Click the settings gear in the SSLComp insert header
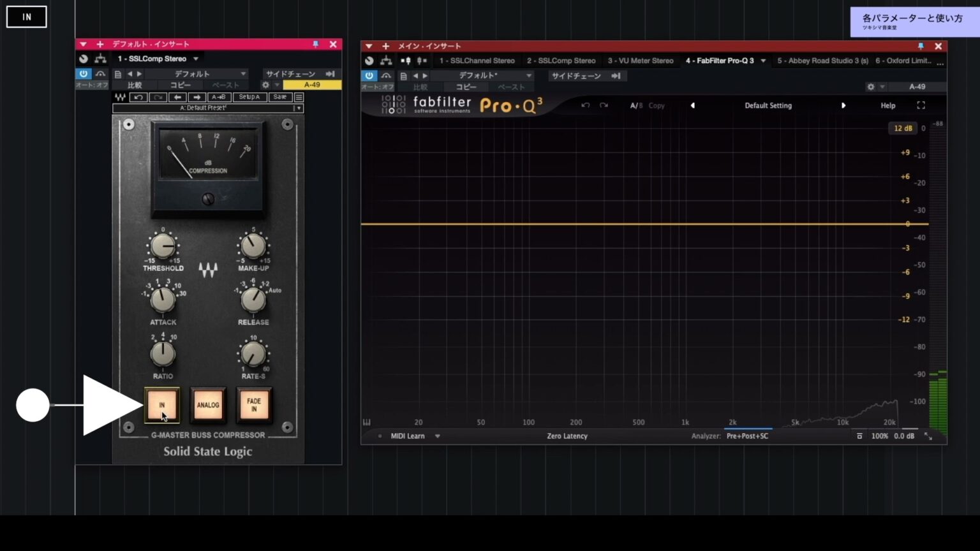This screenshot has width=980, height=551. (x=265, y=84)
